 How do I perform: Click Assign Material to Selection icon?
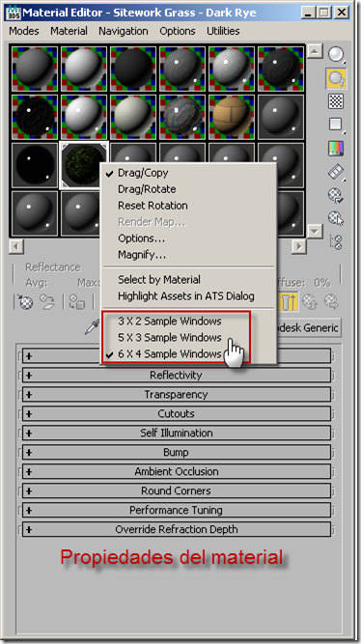[77, 302]
